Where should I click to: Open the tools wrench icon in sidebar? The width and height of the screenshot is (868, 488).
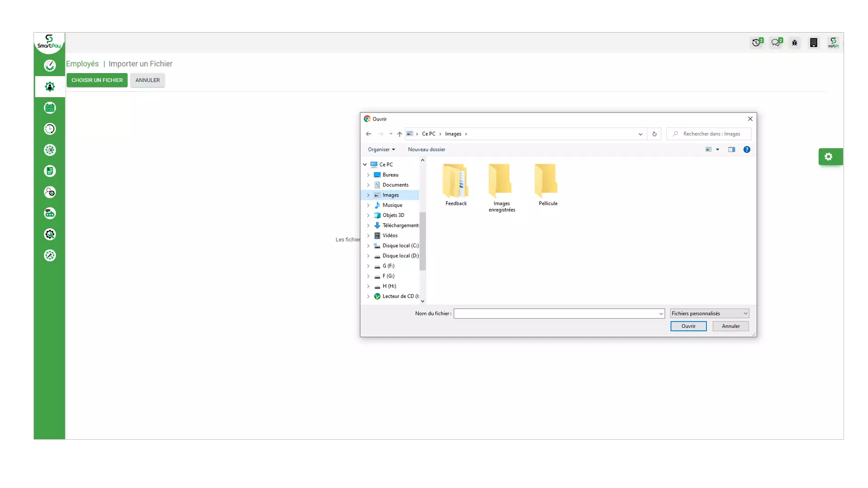click(x=50, y=255)
